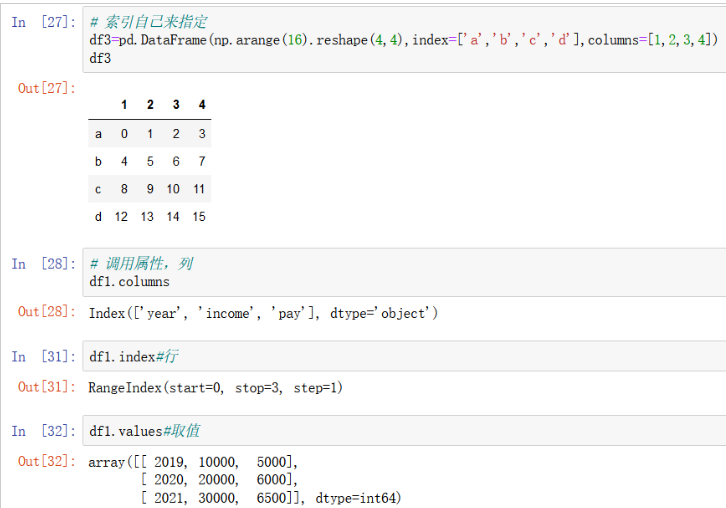Click row index a in df3 table
Screen dimensions: 726x508
click(98, 134)
